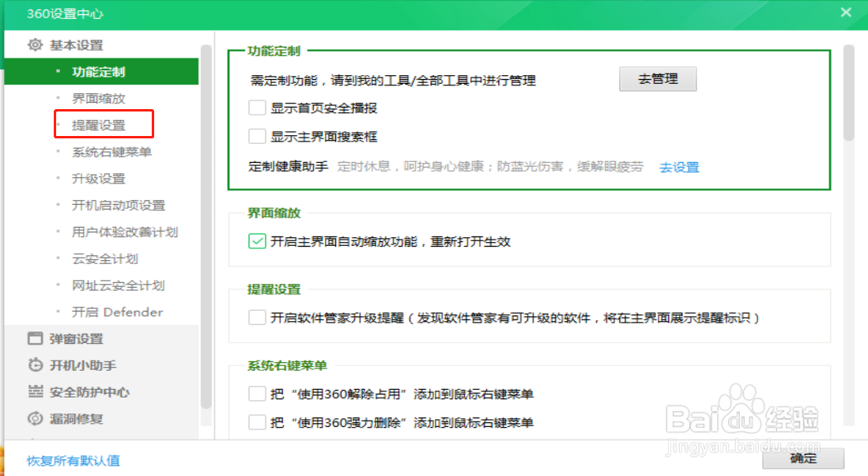This screenshot has height=476, width=868.
Task: Open 系统右键菜单 in the sidebar
Action: (x=111, y=152)
